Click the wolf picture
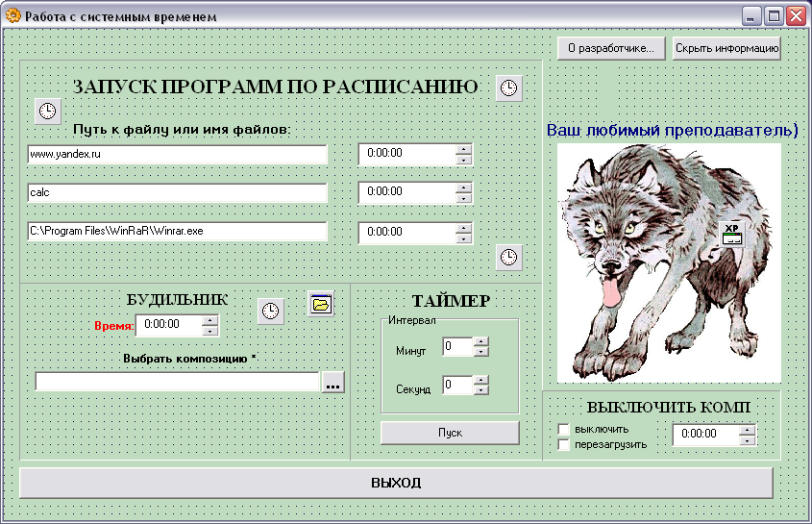812x524 pixels. [x=669, y=263]
